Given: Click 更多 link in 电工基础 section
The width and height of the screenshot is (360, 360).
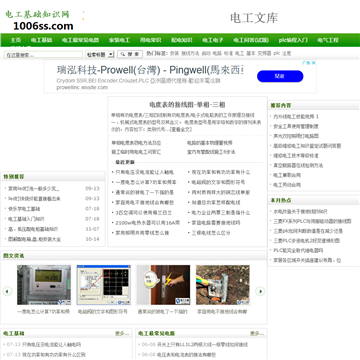Looking at the screenshot, I should point(122,333).
